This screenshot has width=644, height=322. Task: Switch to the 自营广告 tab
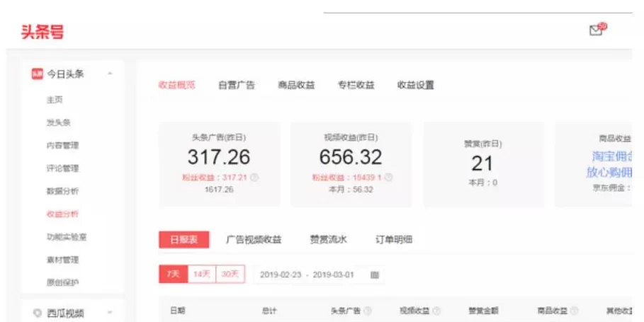point(237,85)
